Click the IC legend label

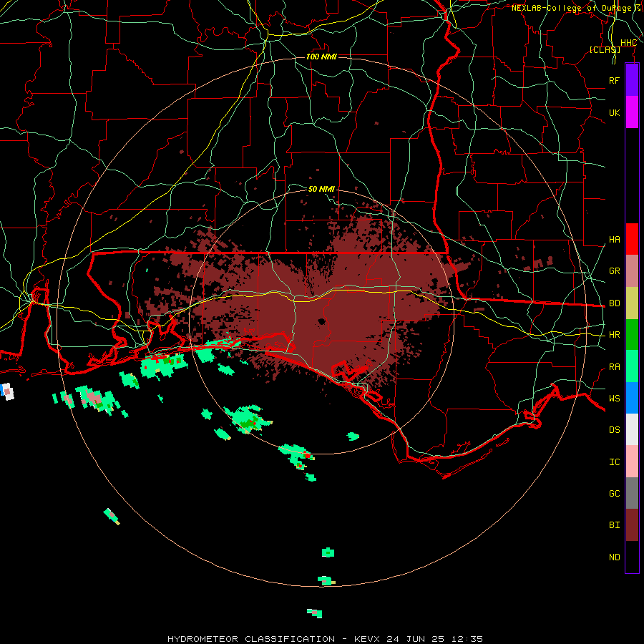tap(614, 462)
